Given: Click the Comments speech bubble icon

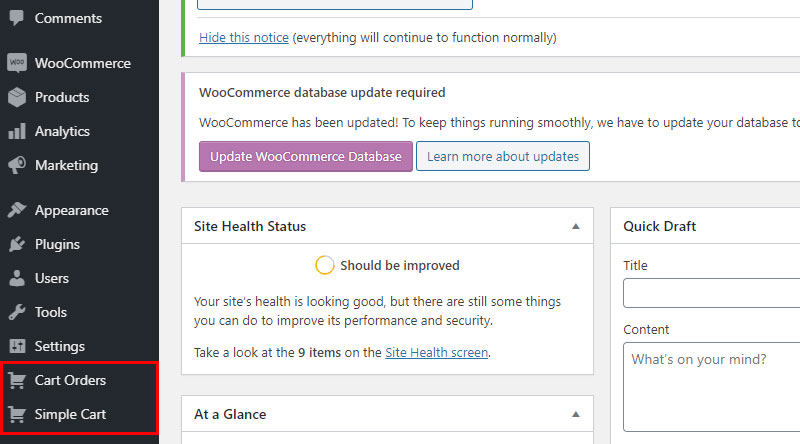Looking at the screenshot, I should pos(16,18).
